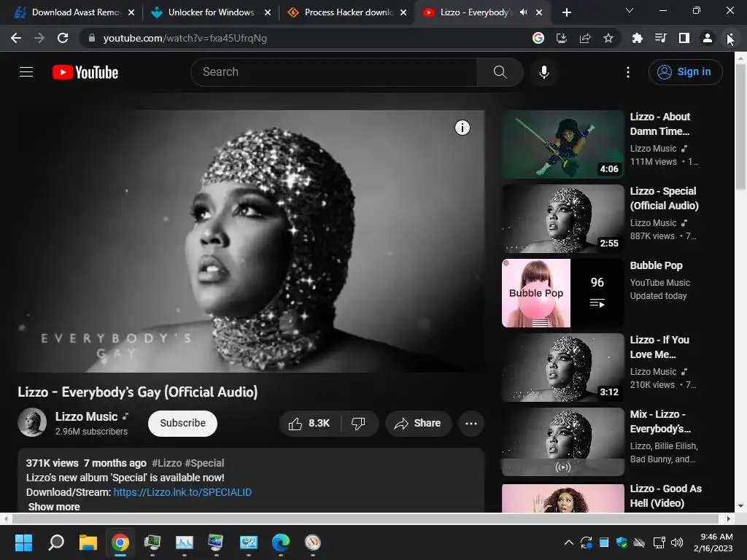Open Lizzo - Good As Hell (Video) title

coord(665,496)
